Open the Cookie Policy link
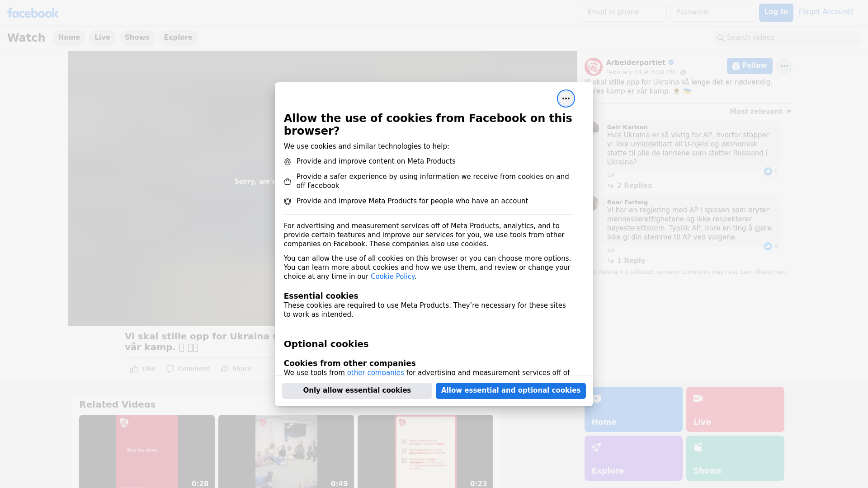This screenshot has height=488, width=868. pyautogui.click(x=392, y=277)
